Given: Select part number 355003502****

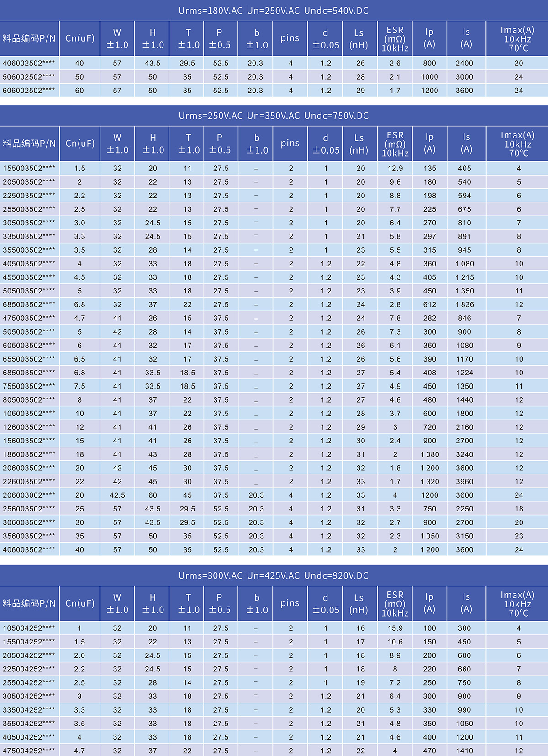Looking at the screenshot, I should (x=29, y=250).
